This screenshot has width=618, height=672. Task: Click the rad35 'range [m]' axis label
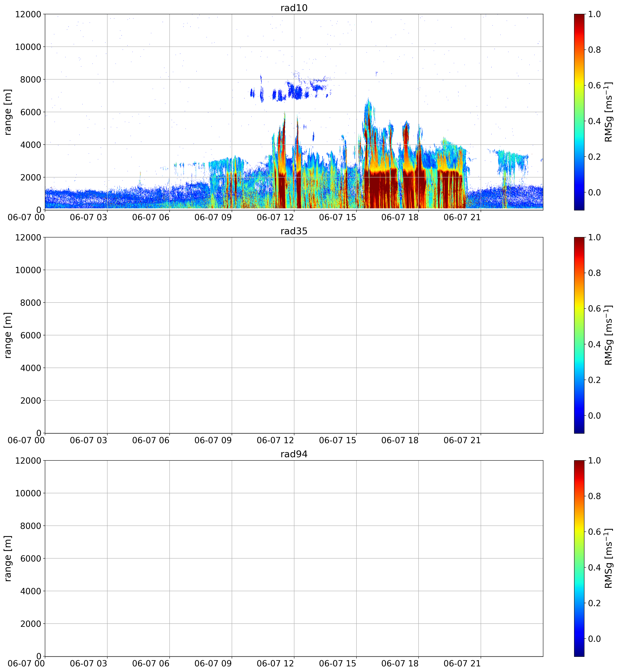click(x=8, y=335)
